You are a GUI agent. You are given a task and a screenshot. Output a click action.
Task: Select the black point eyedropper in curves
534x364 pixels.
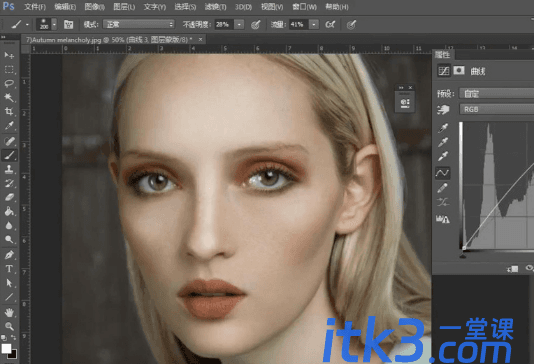pyautogui.click(x=443, y=128)
